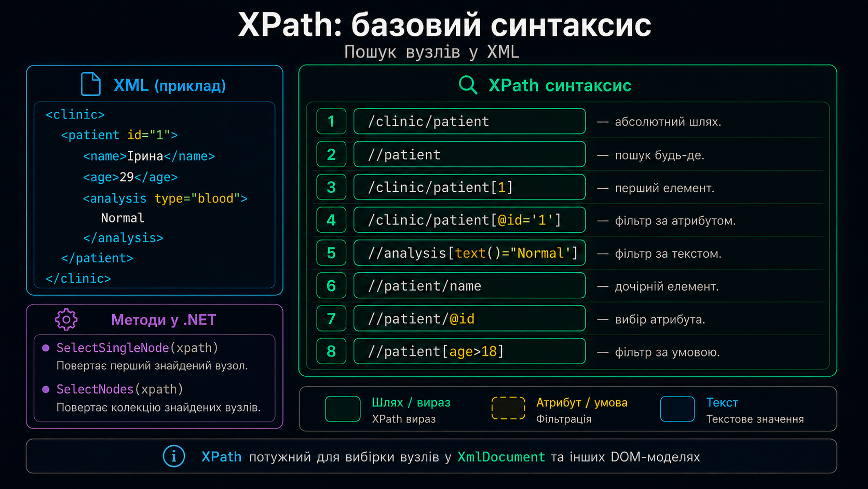868x489 pixels.
Task: Click the text 'вибір атрибута.'
Action: tap(660, 319)
